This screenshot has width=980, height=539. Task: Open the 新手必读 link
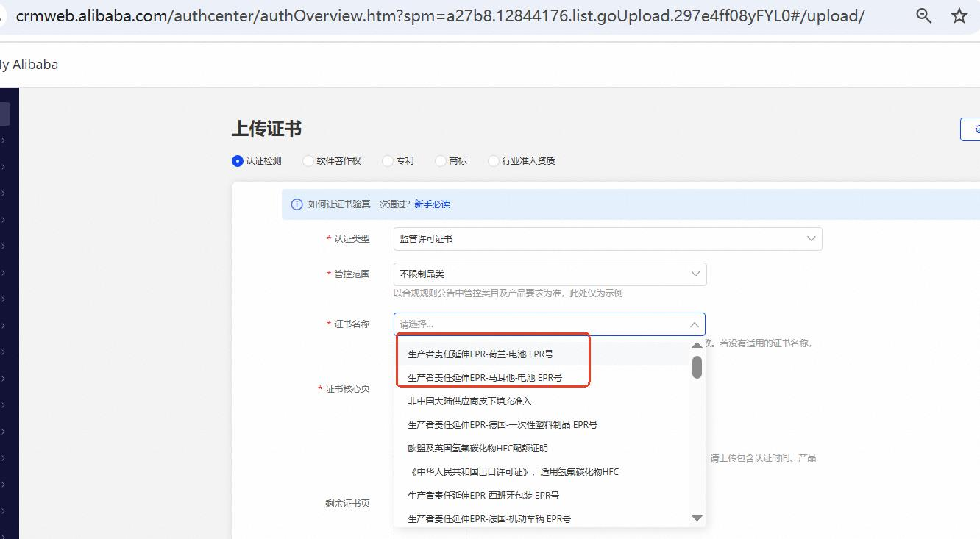pos(432,204)
